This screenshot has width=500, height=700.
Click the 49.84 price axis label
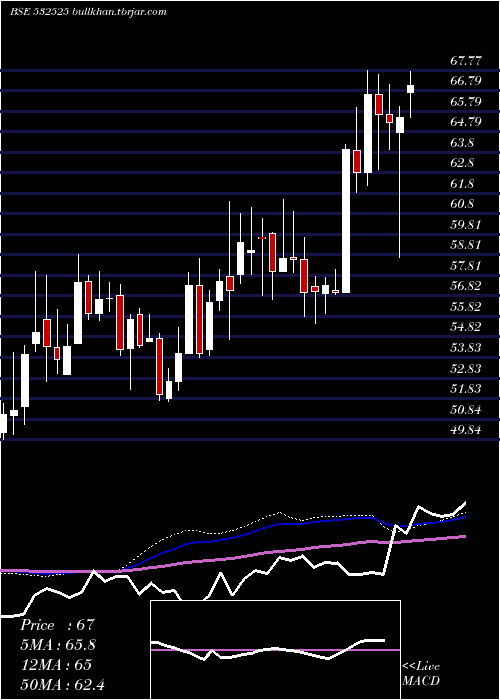(x=466, y=430)
